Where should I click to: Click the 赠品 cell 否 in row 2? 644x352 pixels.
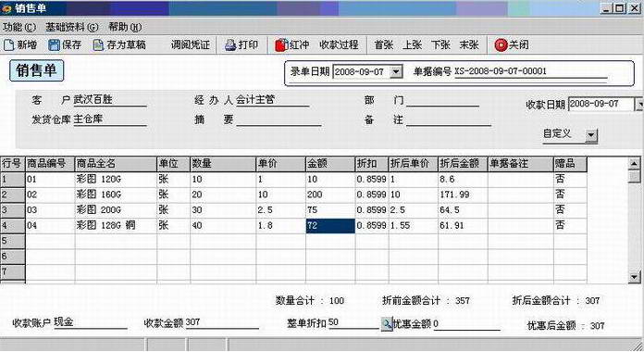[x=570, y=195]
